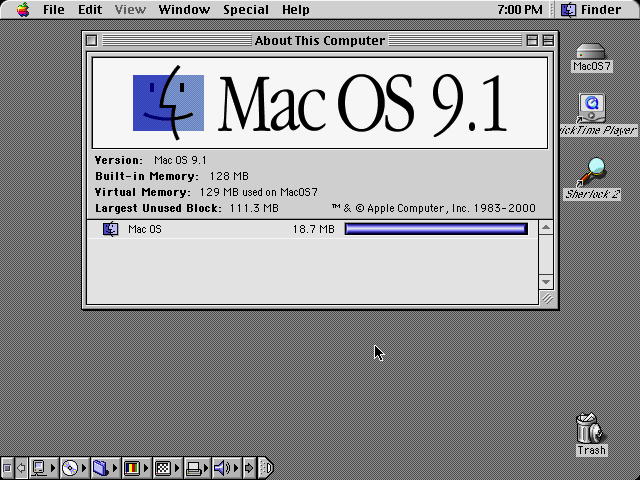The height and width of the screenshot is (480, 640).
Task: Collapse the Control Strip using its end tab
Action: click(266, 467)
